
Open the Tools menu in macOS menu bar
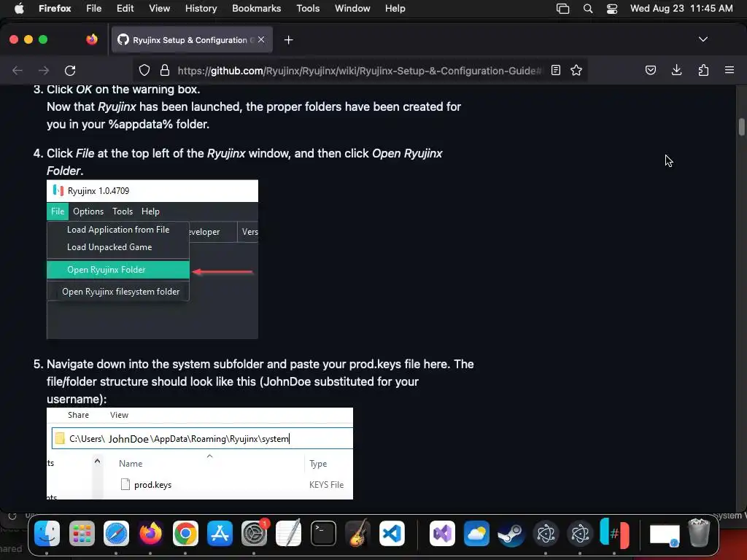308,9
